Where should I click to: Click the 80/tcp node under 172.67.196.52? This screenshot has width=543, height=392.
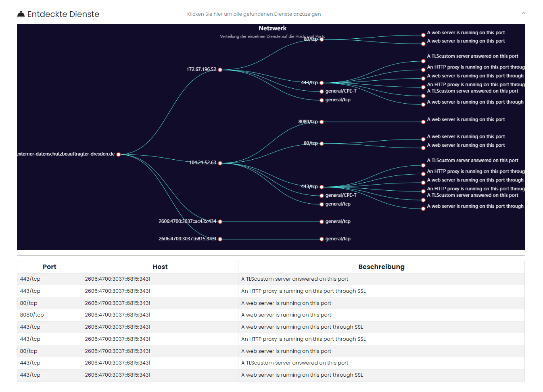[x=322, y=40]
